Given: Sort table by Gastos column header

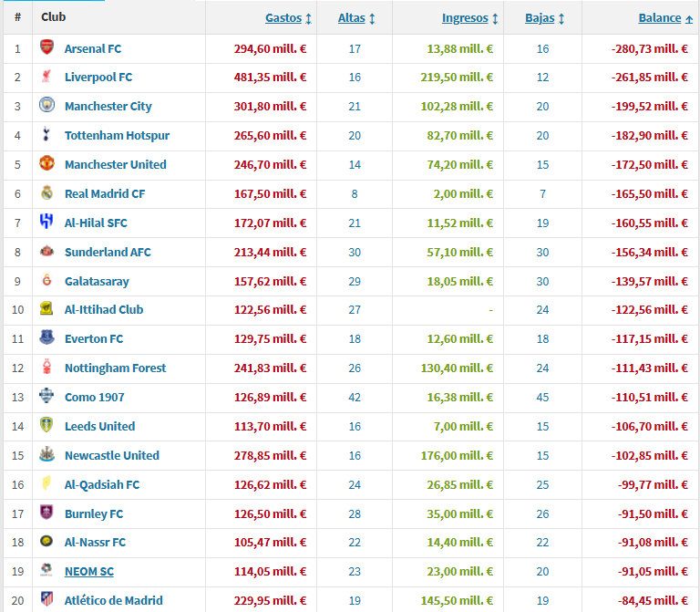Looking at the screenshot, I should tap(288, 18).
